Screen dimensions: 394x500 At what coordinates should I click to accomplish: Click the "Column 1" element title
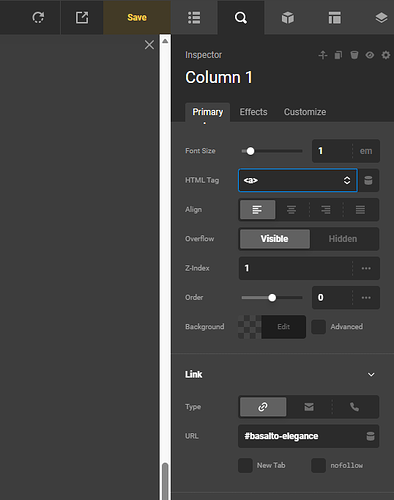[x=219, y=78]
